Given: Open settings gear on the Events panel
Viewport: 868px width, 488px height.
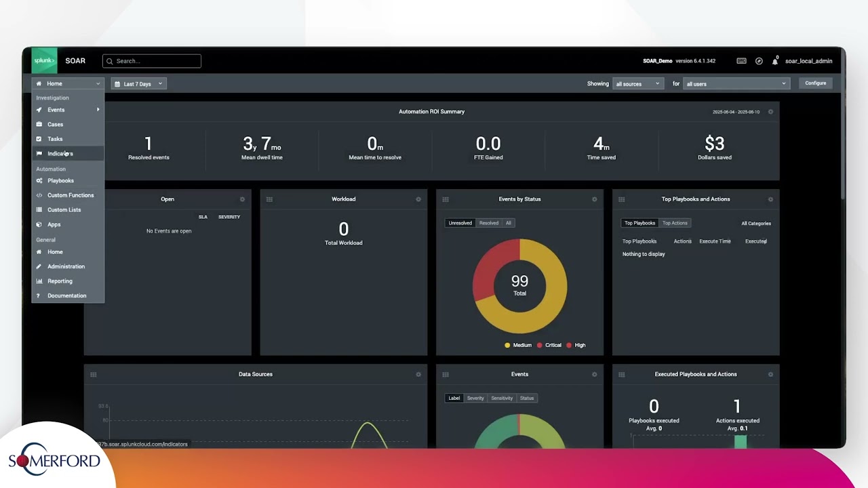Looking at the screenshot, I should point(595,374).
